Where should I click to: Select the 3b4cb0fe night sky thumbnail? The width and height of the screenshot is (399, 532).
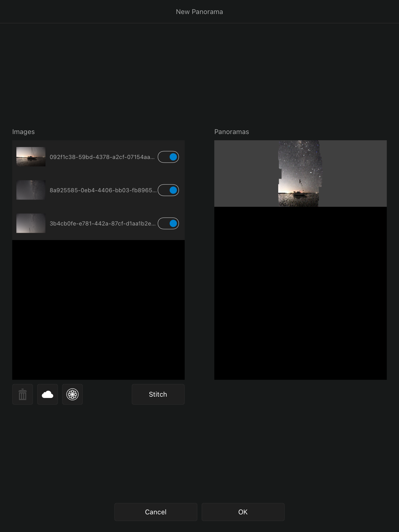(x=31, y=223)
